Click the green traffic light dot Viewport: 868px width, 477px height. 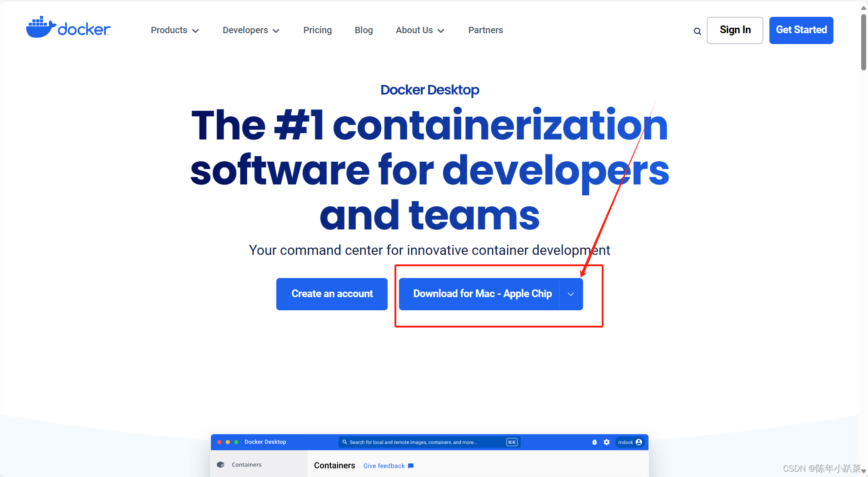[236, 442]
